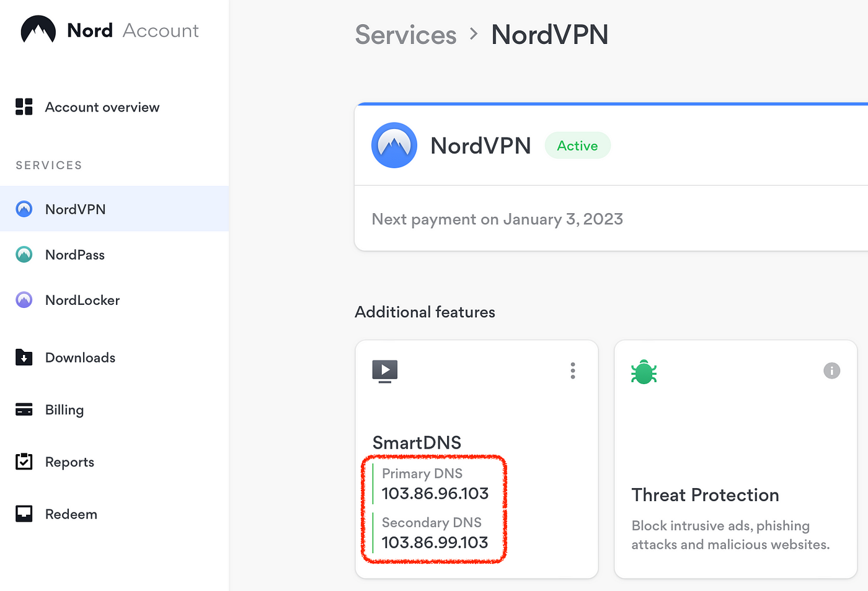Click the large NordVPN service logo

394,146
